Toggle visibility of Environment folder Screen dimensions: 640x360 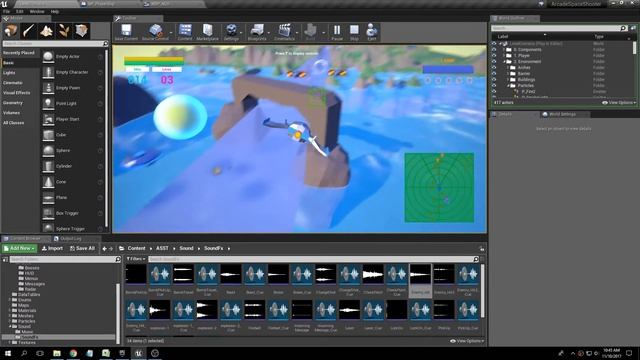(x=494, y=62)
